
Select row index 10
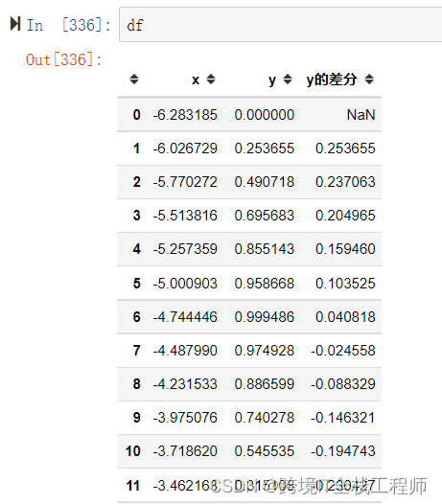coord(133,451)
